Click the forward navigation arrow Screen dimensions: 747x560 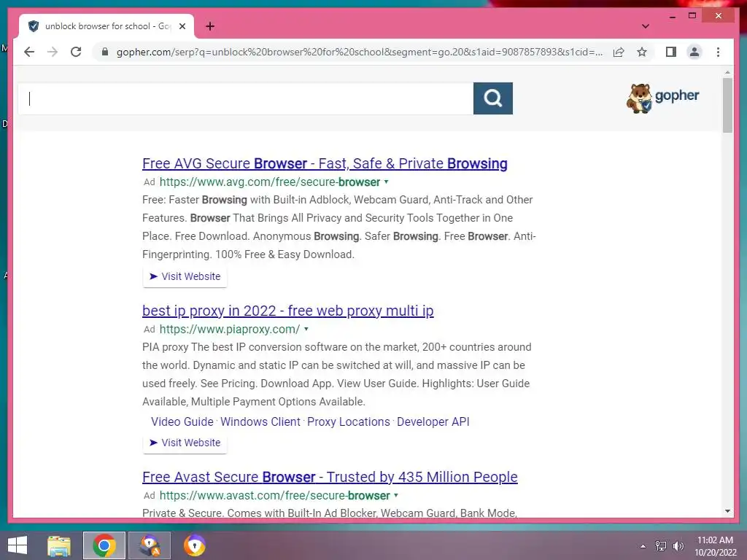[53, 52]
